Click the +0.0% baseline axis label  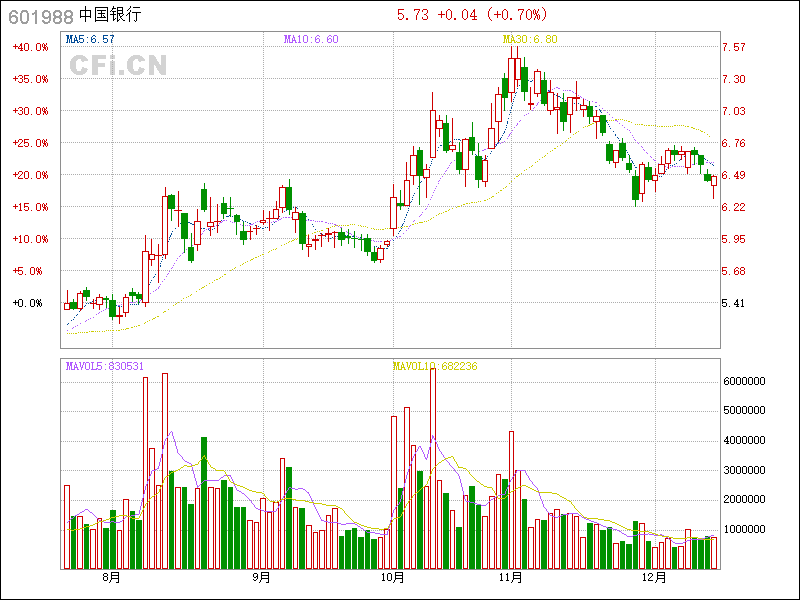pos(30,303)
